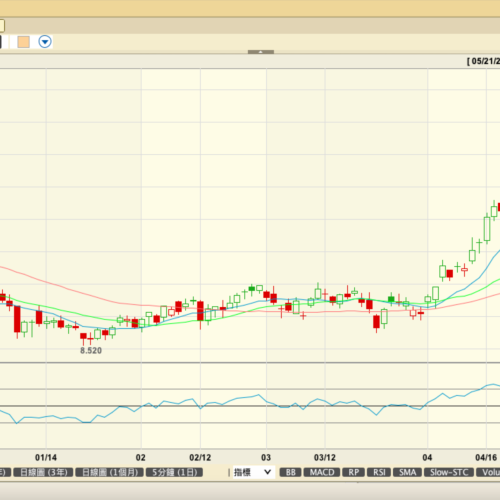Screen dimensions: 500x500
Task: Enable the RP indicator
Action: (x=354, y=472)
